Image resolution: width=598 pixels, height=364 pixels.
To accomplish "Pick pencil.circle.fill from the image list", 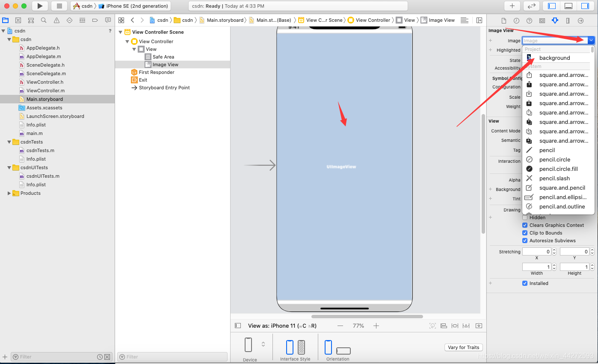I will (x=558, y=169).
